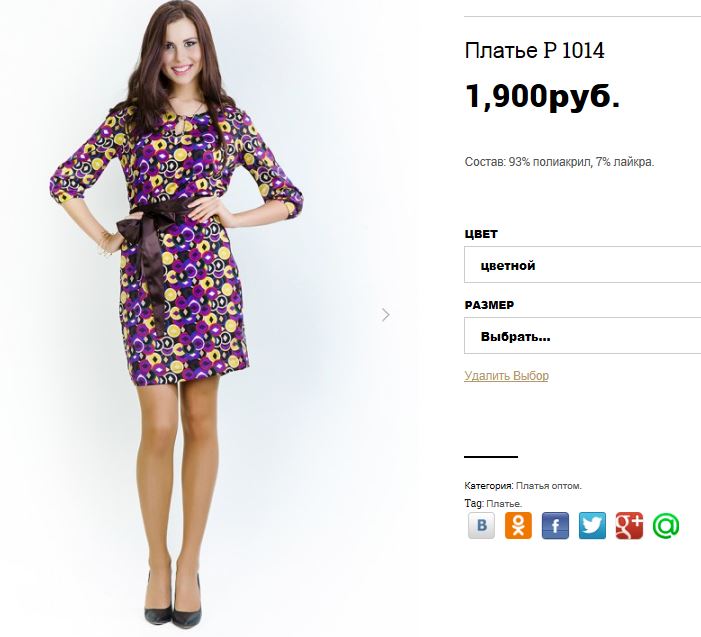Click the 1,900руб. price text
The height and width of the screenshot is (637, 701).
[x=542, y=96]
